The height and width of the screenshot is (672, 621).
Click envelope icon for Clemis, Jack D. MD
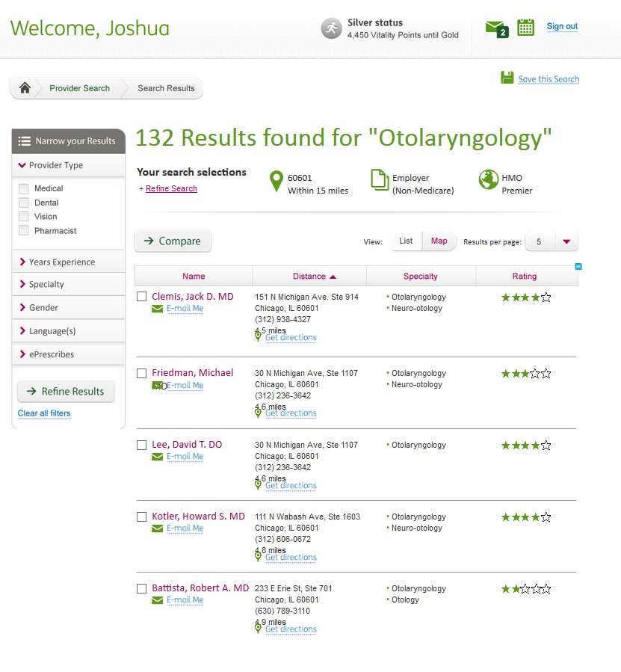[157, 309]
